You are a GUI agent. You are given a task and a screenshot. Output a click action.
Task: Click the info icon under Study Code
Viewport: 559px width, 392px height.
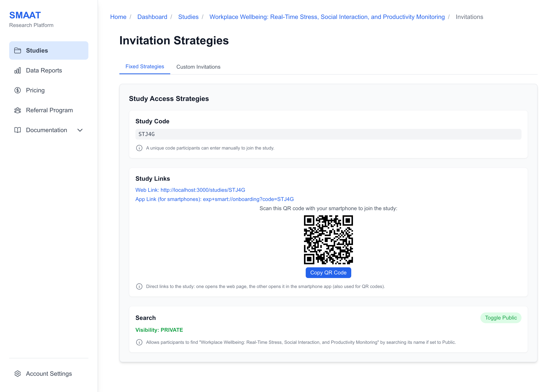pyautogui.click(x=139, y=148)
